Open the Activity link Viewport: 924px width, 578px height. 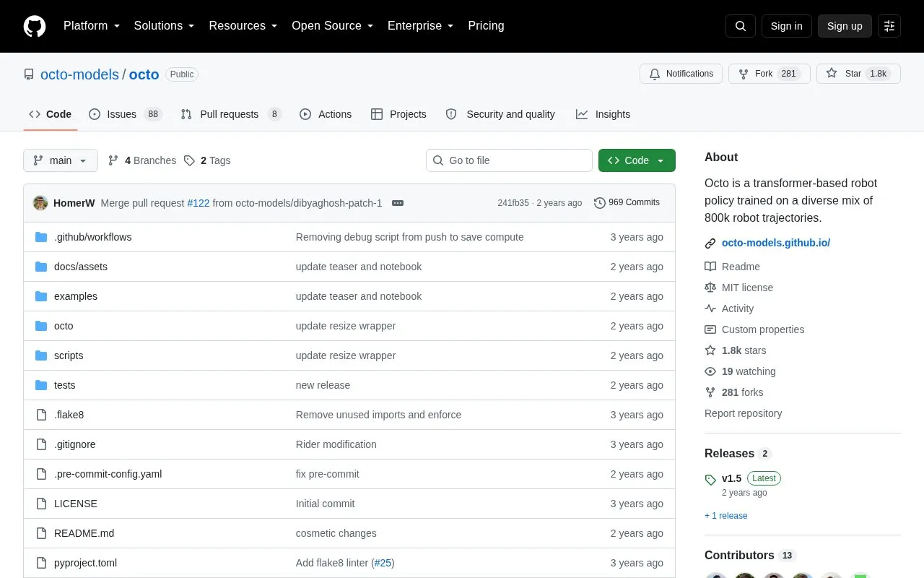(x=729, y=309)
